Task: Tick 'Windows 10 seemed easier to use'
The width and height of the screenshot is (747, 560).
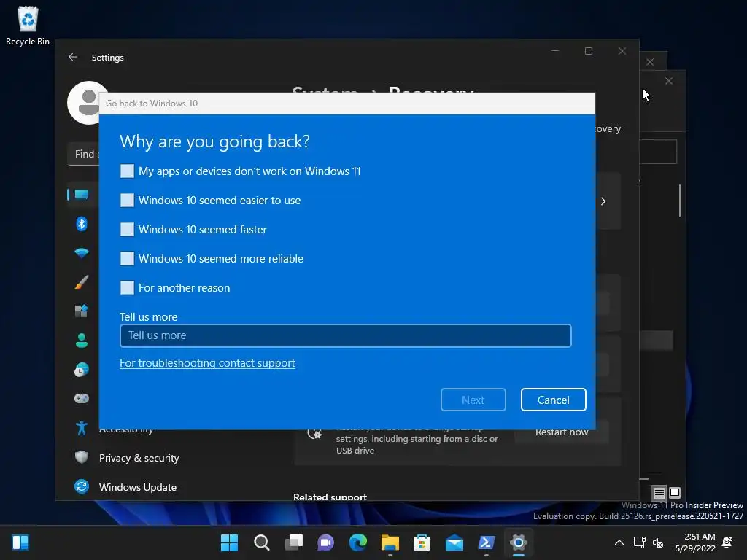Action: [x=127, y=200]
